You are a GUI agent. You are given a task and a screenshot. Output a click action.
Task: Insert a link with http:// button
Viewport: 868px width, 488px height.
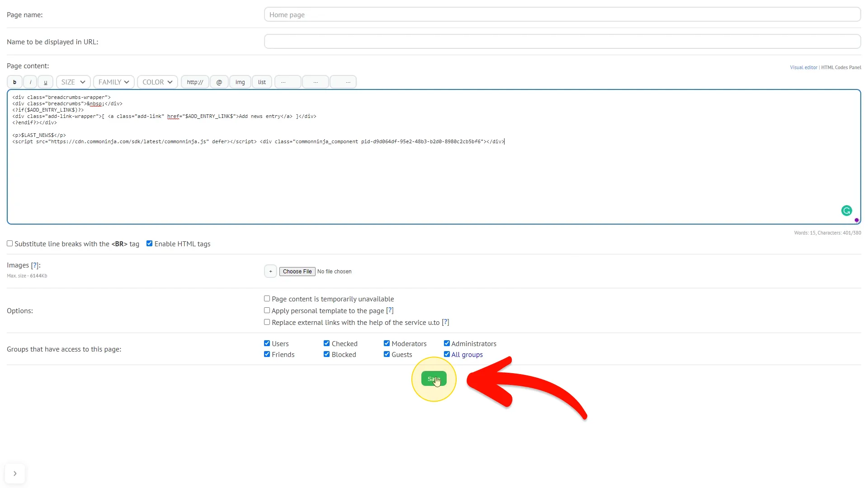pos(195,82)
